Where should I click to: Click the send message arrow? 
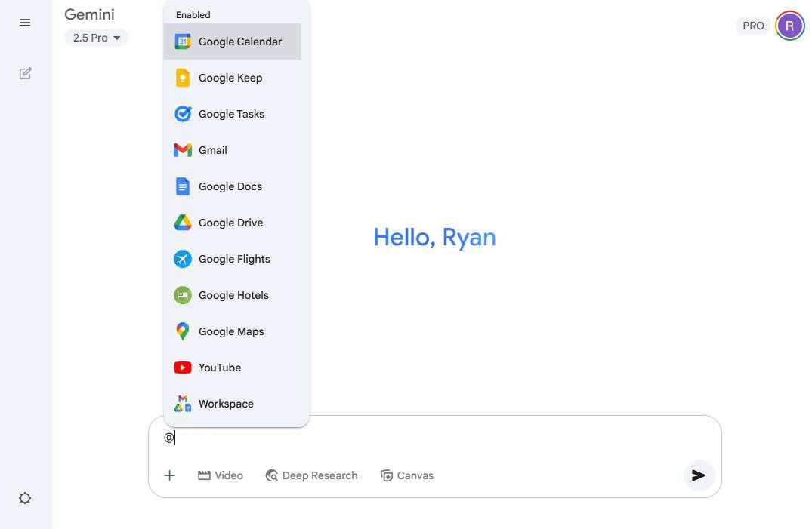(699, 475)
